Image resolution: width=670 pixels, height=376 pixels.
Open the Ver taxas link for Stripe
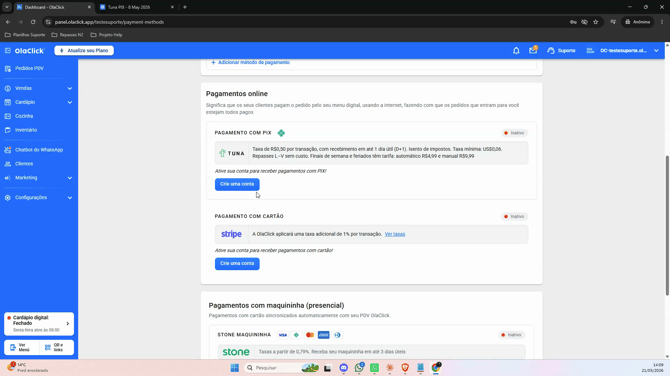click(395, 234)
